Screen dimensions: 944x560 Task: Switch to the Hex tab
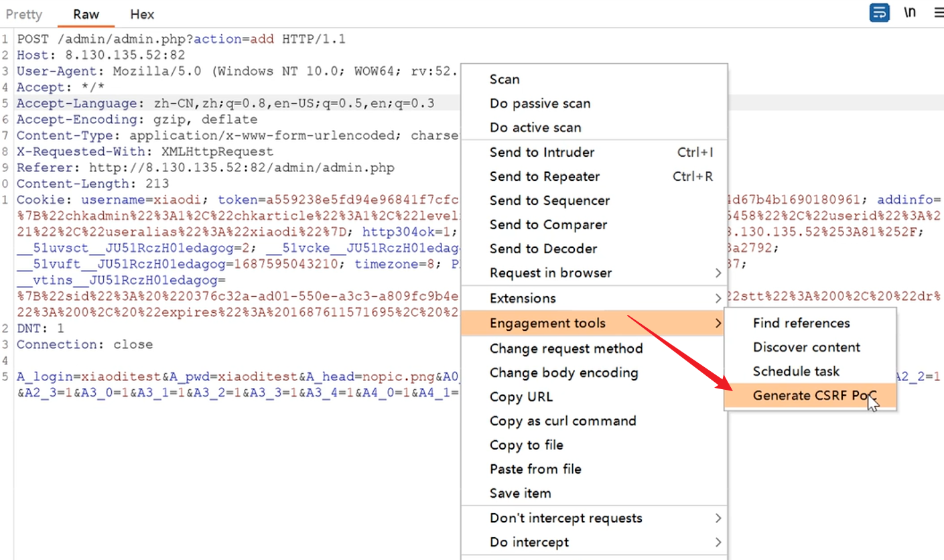142,14
